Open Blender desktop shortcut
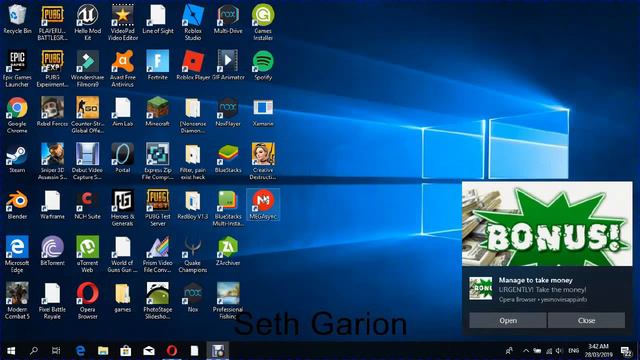This screenshot has width=640, height=360. (17, 205)
